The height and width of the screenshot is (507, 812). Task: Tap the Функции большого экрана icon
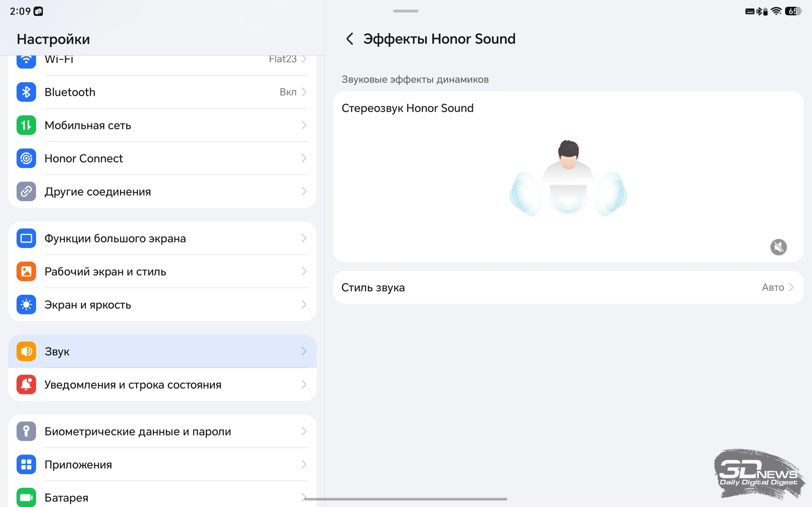(x=26, y=239)
